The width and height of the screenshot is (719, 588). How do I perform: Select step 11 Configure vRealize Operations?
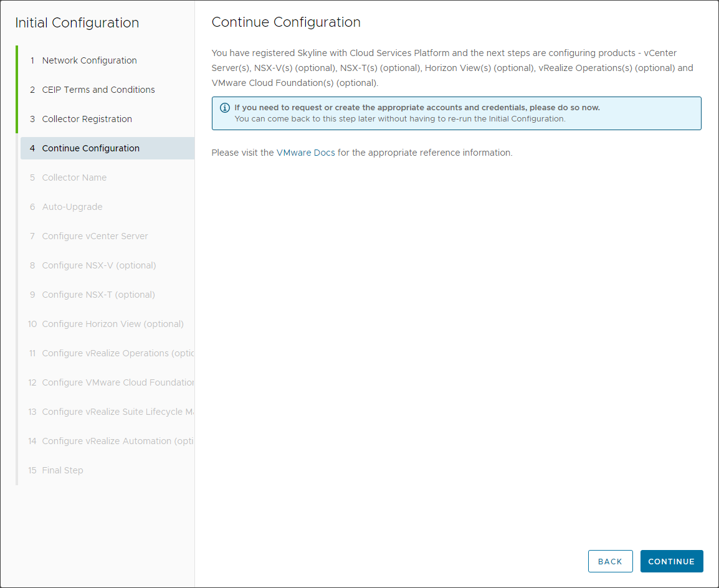107,353
